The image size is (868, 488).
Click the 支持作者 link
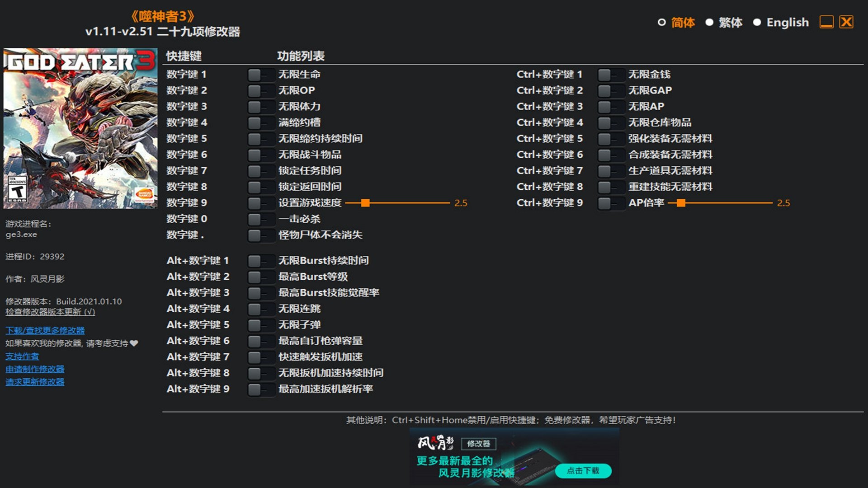22,357
